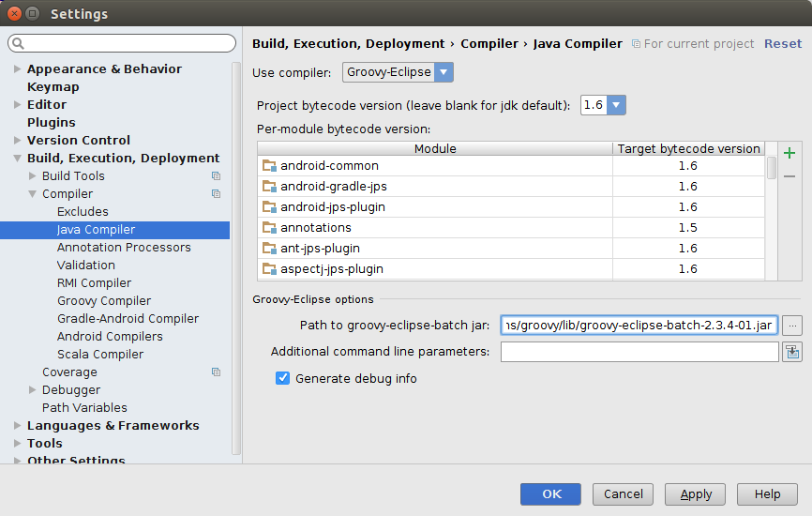The height and width of the screenshot is (516, 812).
Task: Click the settings tree vertical scrollbar
Action: pyautogui.click(x=236, y=259)
